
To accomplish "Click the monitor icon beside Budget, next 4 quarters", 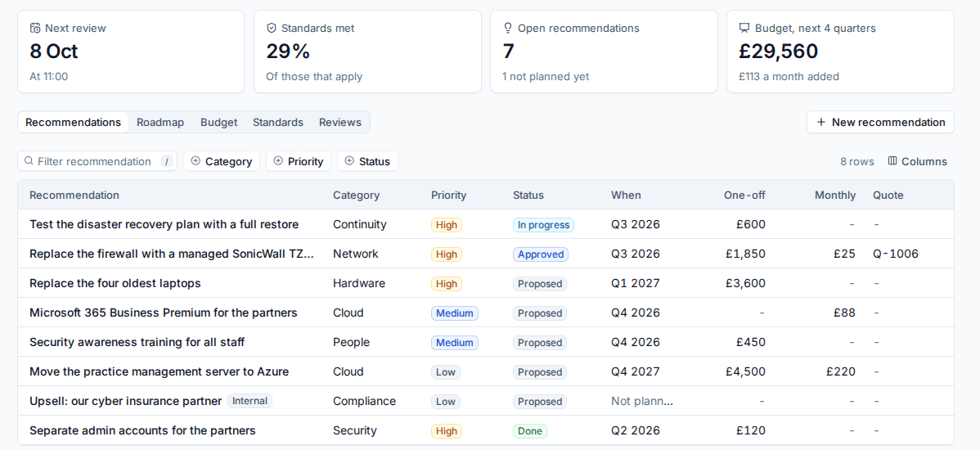I will click(x=744, y=28).
